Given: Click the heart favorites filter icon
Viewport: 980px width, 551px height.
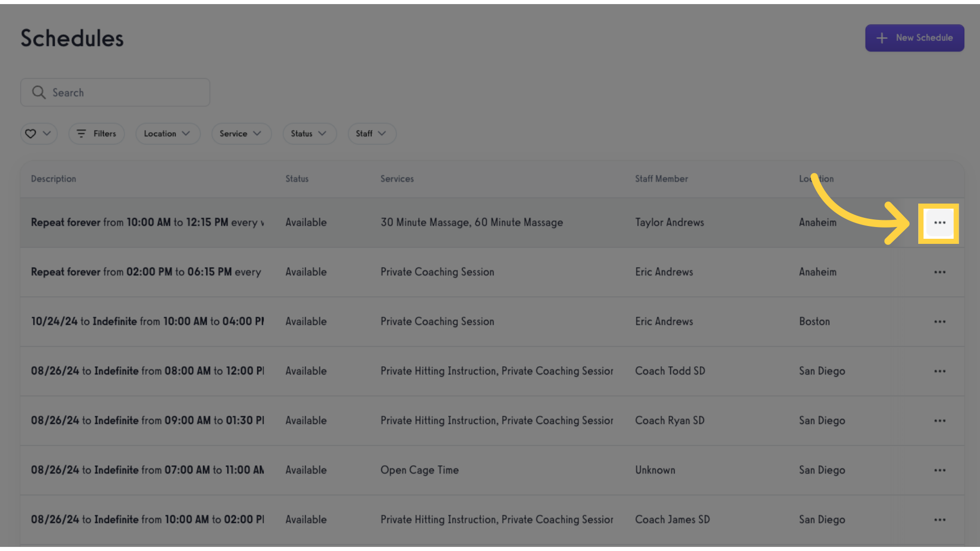Looking at the screenshot, I should (31, 134).
